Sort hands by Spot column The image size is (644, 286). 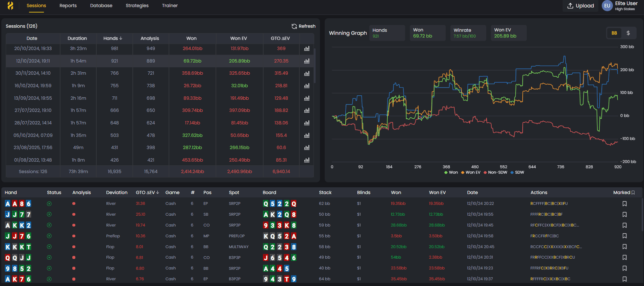coord(234,192)
